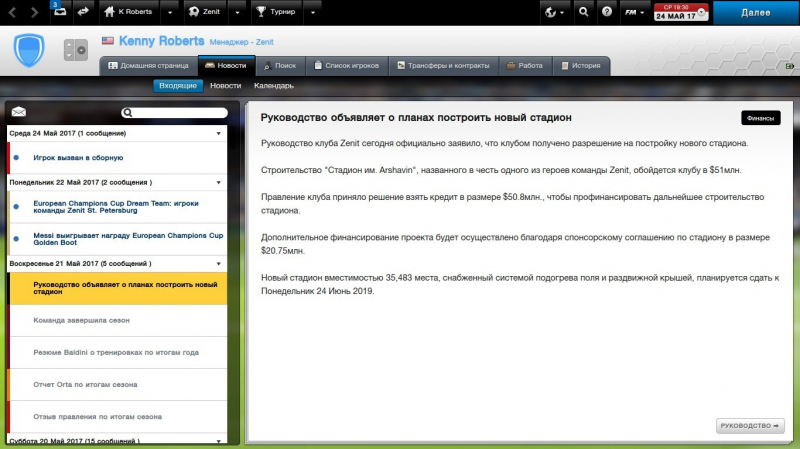The width and height of the screenshot is (800, 449).
Task: Expand dropdown arrow next to Zenit
Action: pos(237,12)
